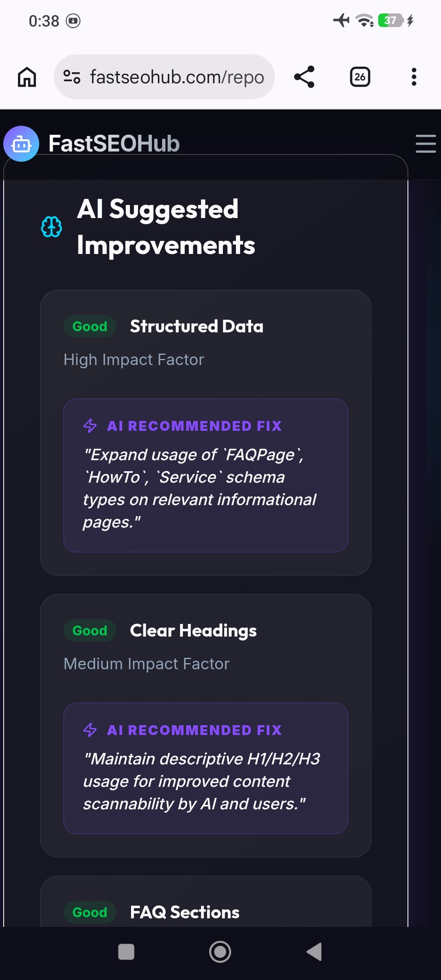
Task: Tap the lightning bolt on Structured Data fix
Action: click(x=91, y=426)
